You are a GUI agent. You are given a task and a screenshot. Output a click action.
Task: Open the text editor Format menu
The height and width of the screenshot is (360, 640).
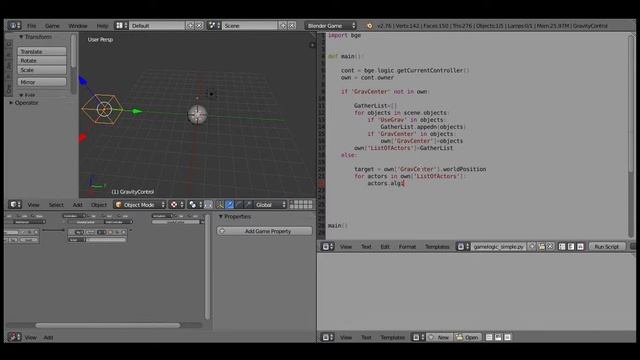point(407,247)
